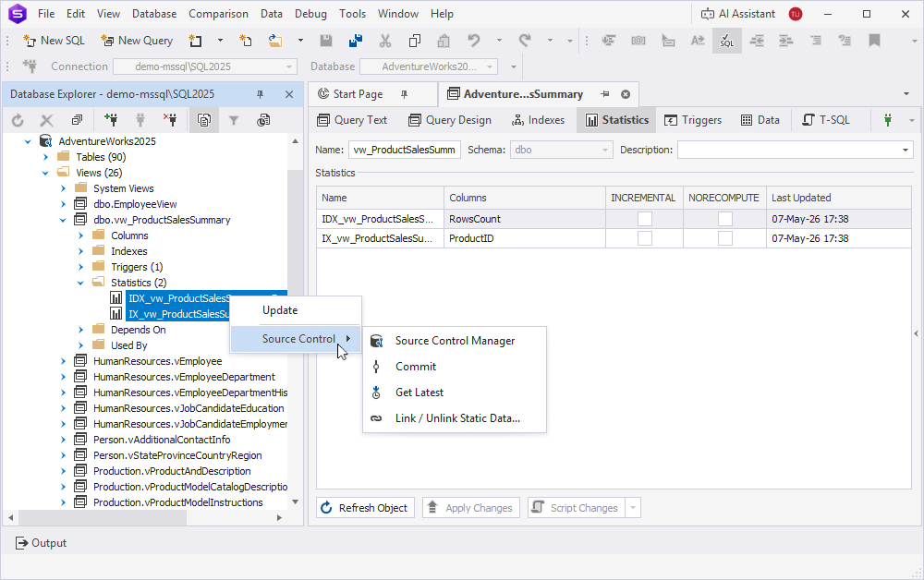This screenshot has height=580, width=924.
Task: Collapse the Views (26) node
Action: point(45,173)
